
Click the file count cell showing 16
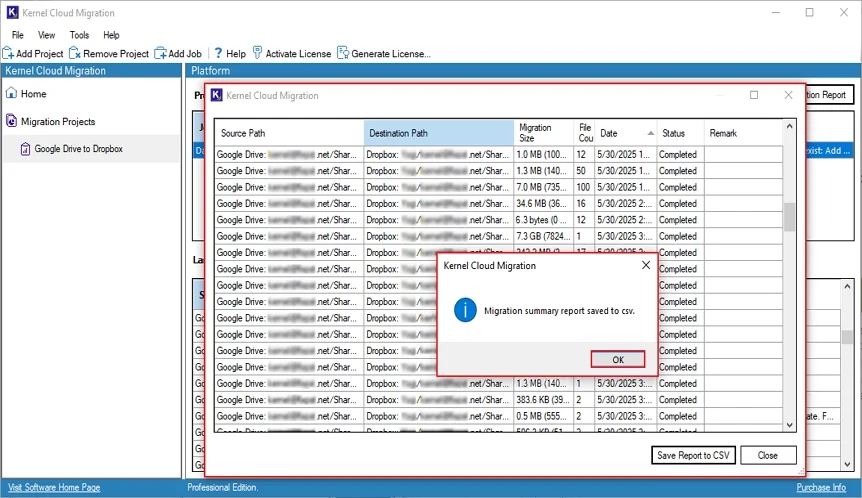coord(583,203)
